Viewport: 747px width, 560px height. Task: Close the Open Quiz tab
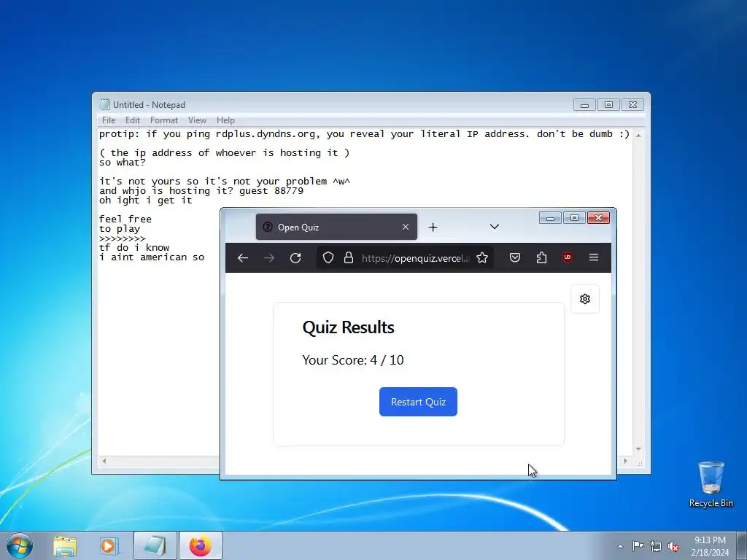coord(406,227)
